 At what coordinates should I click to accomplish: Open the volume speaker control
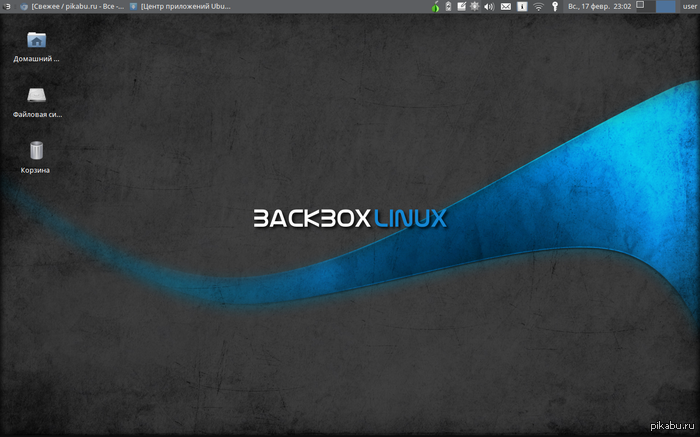pos(489,6)
